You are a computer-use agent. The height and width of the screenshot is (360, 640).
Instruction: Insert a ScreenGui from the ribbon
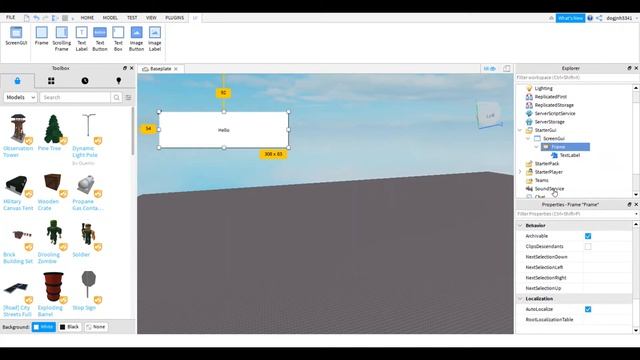pyautogui.click(x=16, y=36)
